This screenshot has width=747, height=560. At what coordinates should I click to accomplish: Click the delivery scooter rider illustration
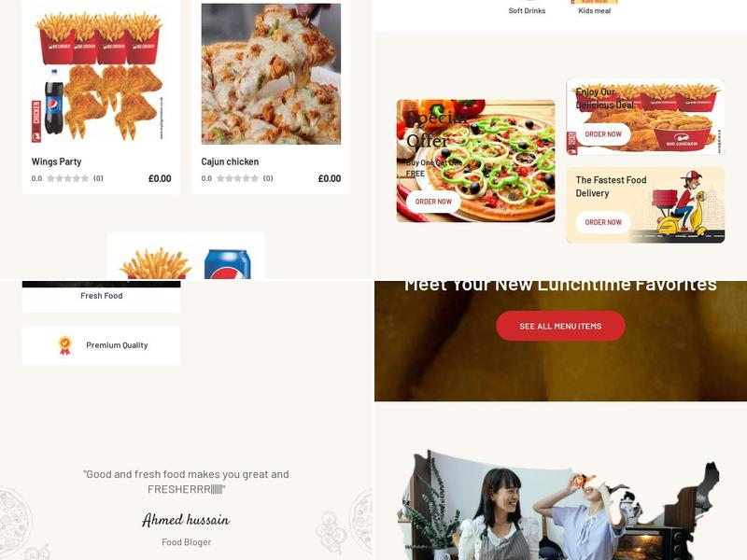pyautogui.click(x=681, y=203)
